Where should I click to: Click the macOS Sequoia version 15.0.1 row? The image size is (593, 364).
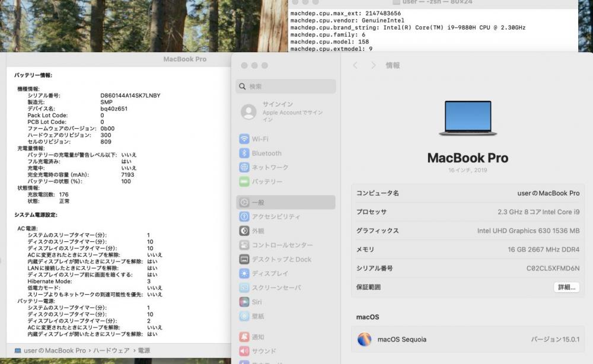(468, 339)
